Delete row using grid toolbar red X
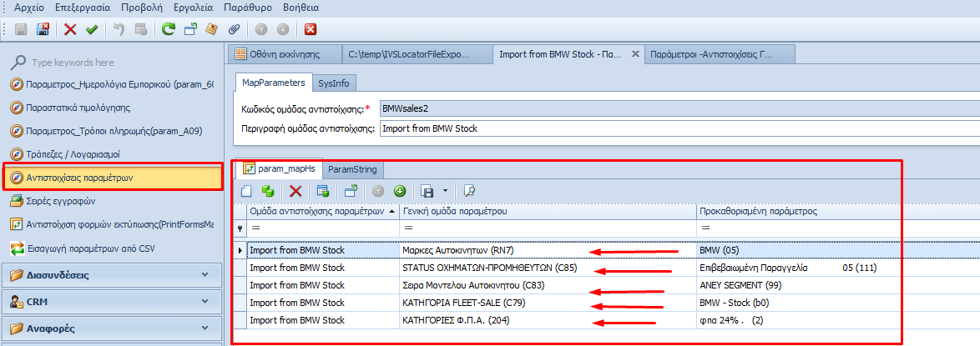The image size is (980, 346). pos(295,191)
